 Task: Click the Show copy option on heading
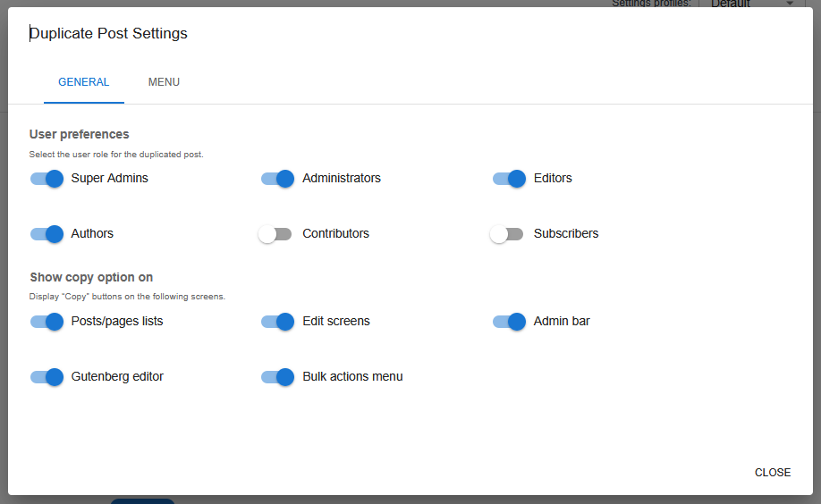(x=91, y=278)
